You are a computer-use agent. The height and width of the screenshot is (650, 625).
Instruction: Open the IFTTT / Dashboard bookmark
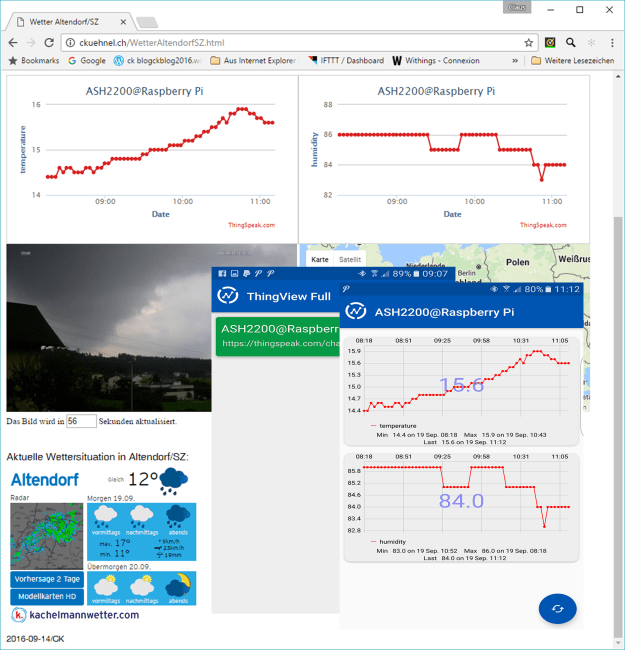coord(346,61)
